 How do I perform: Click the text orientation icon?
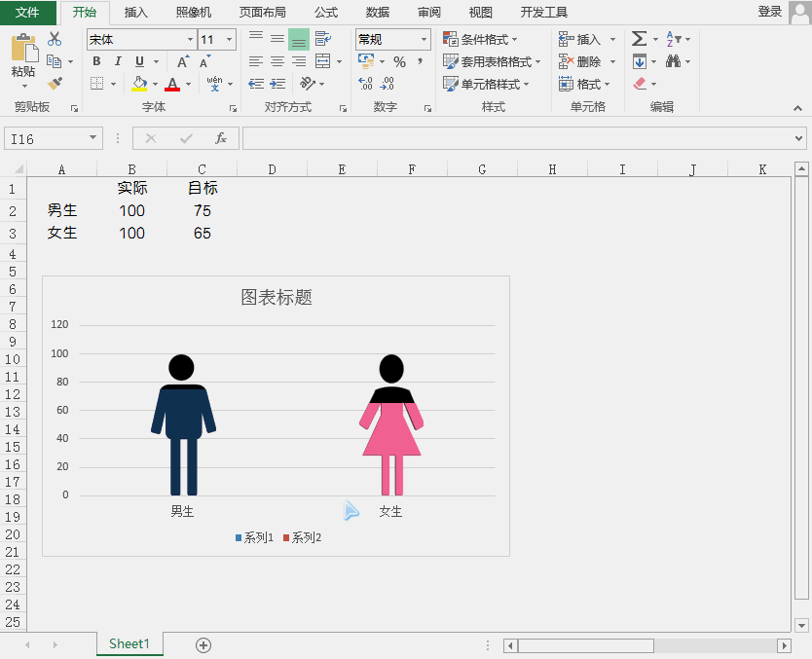click(308, 83)
